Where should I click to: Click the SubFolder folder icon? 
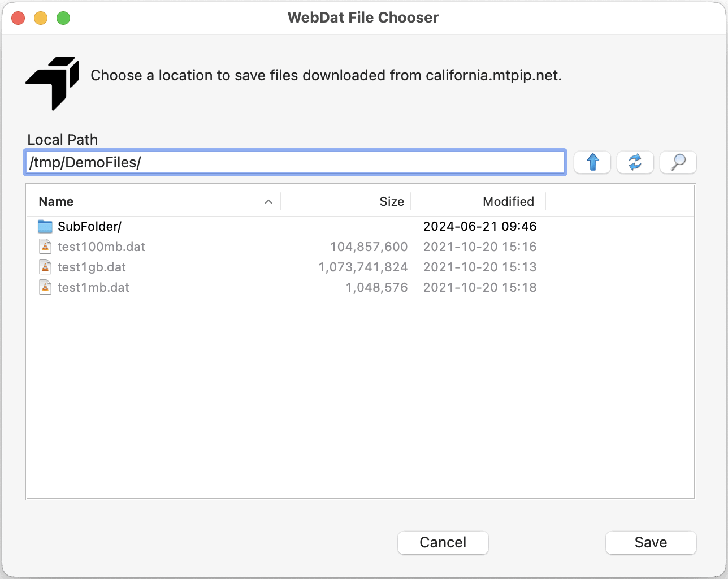(x=45, y=227)
